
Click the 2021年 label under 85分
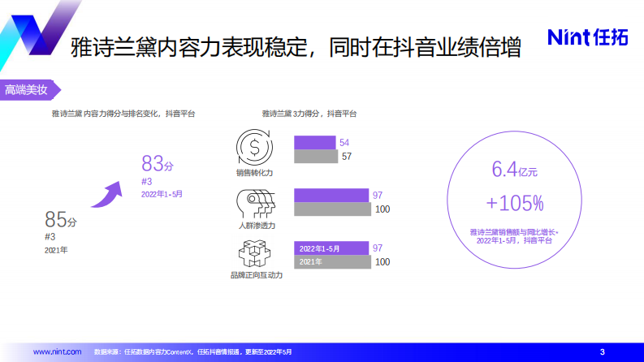pyautogui.click(x=56, y=250)
